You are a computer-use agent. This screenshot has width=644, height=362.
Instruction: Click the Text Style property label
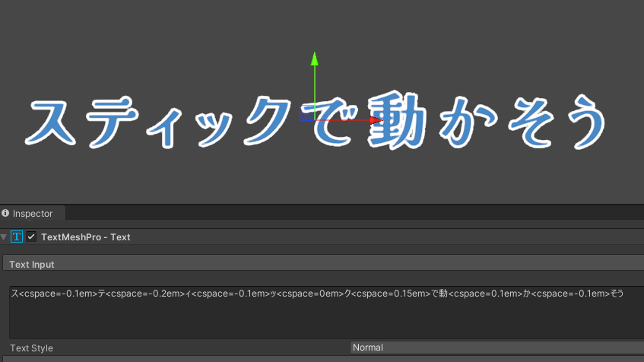32,348
